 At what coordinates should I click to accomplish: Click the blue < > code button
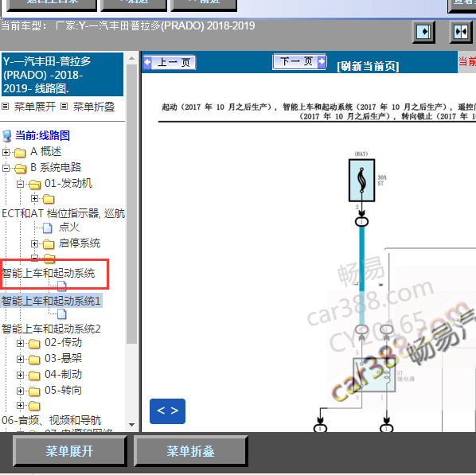[x=168, y=411]
